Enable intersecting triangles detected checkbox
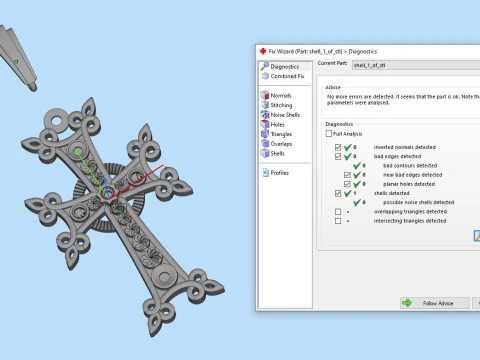The height and width of the screenshot is (360, 480). 338,221
